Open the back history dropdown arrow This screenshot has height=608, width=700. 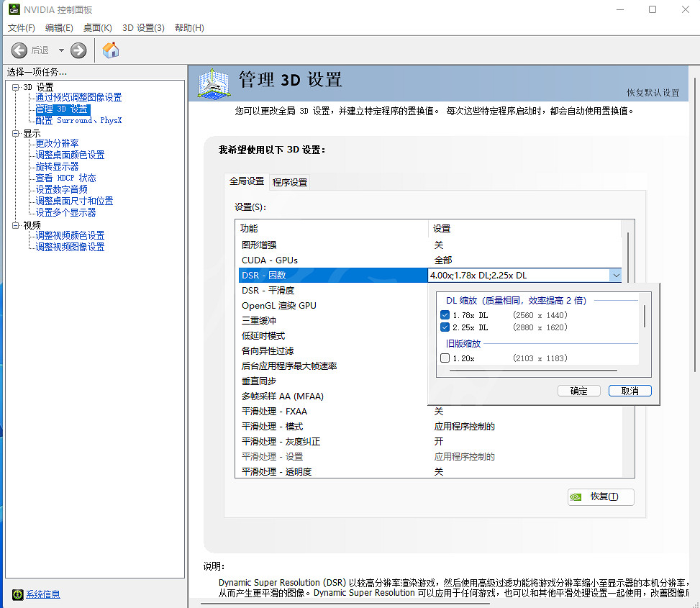click(x=61, y=50)
